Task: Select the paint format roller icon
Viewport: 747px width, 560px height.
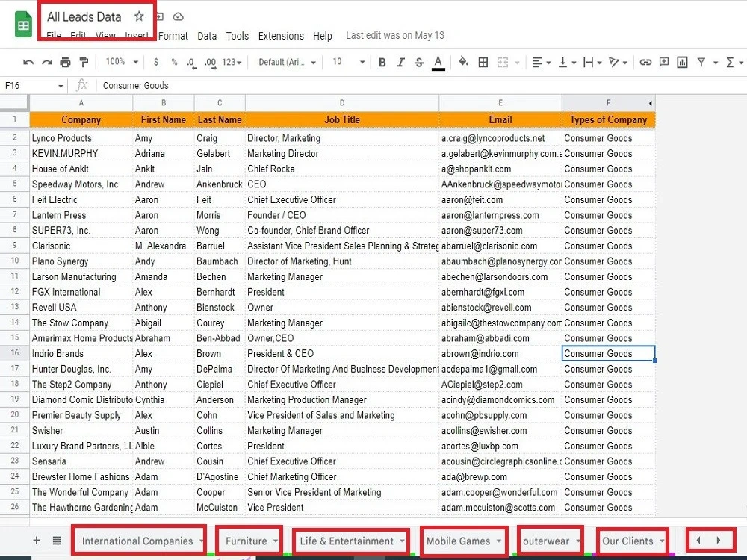Action: [84, 63]
